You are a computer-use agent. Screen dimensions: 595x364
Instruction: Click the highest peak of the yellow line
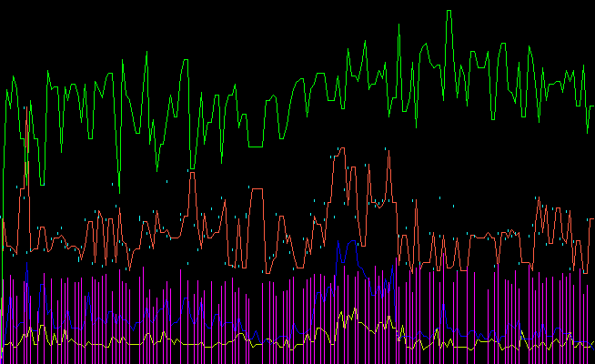coord(341,312)
